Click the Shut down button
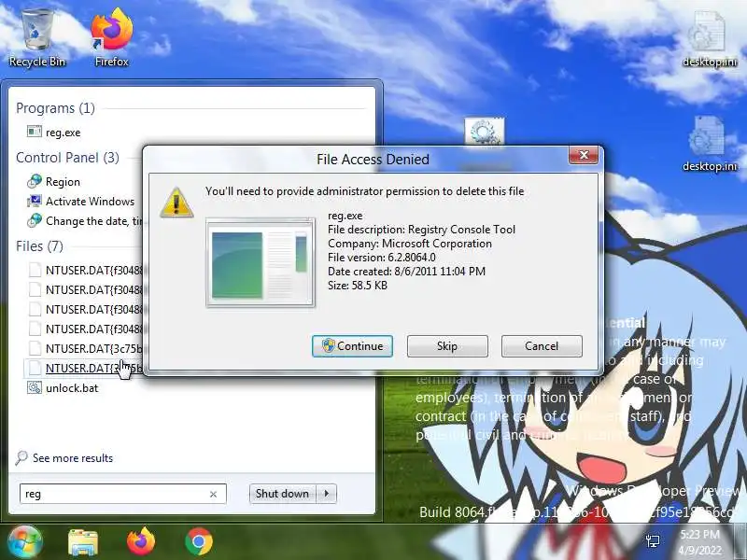 point(282,494)
